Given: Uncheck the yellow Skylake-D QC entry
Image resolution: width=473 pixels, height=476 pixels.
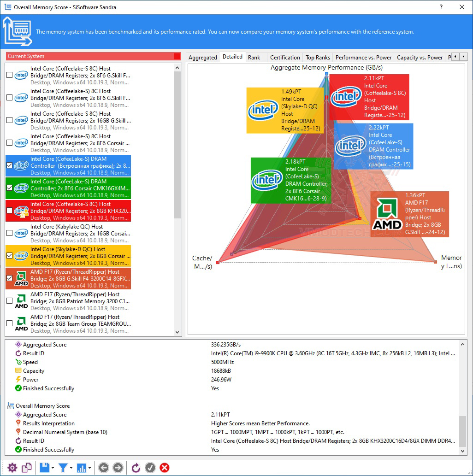Looking at the screenshot, I should coord(9,256).
